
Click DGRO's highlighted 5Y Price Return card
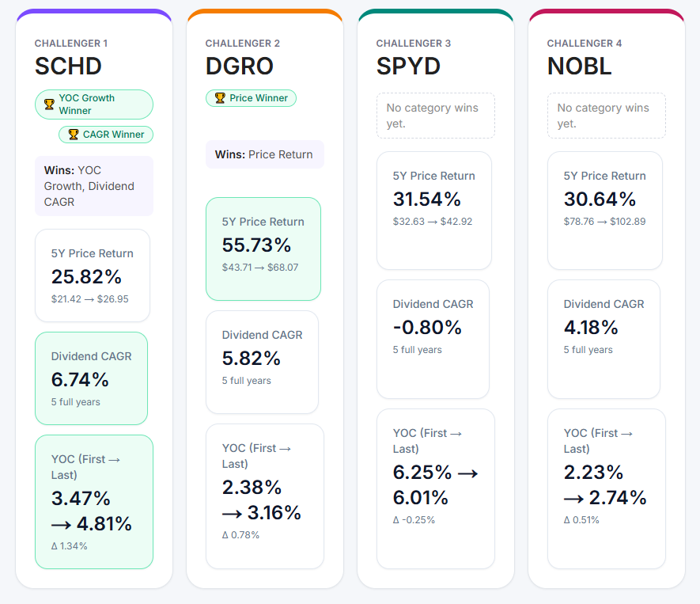263,249
